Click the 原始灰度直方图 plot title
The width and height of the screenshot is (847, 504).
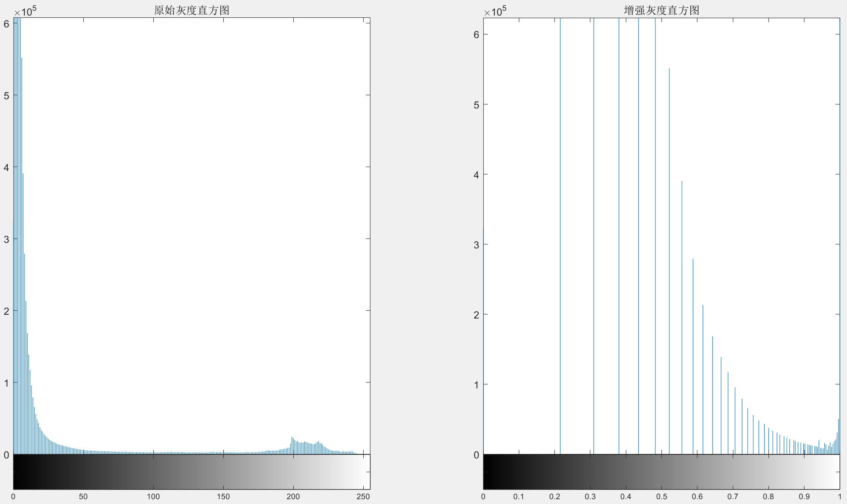191,10
